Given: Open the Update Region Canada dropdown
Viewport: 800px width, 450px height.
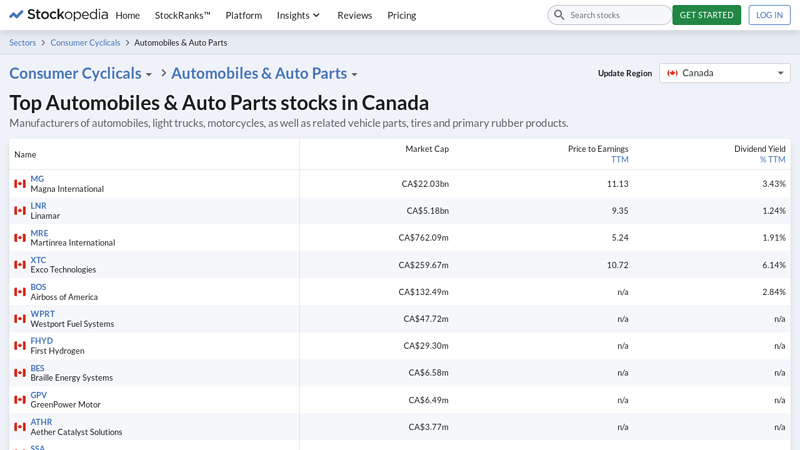Looking at the screenshot, I should 724,73.
